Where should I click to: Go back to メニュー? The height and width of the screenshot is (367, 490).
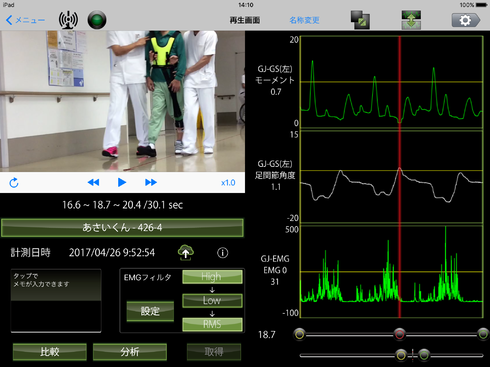tap(25, 20)
